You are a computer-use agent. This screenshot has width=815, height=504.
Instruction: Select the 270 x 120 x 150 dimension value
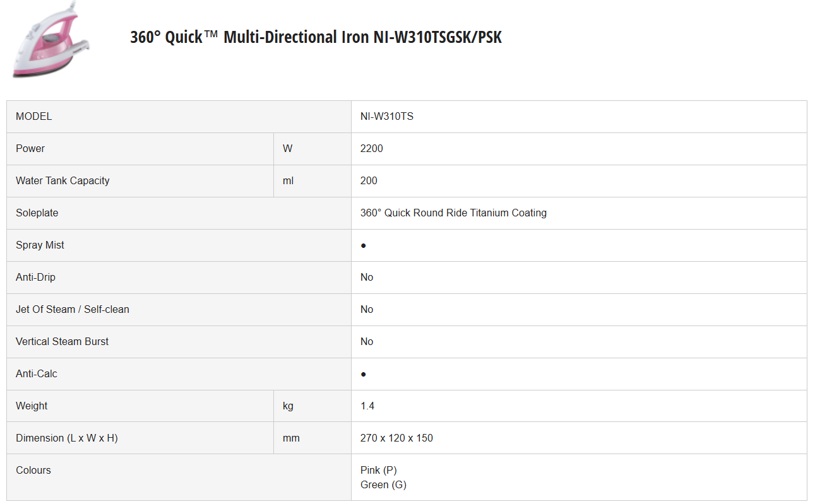pyautogui.click(x=396, y=438)
